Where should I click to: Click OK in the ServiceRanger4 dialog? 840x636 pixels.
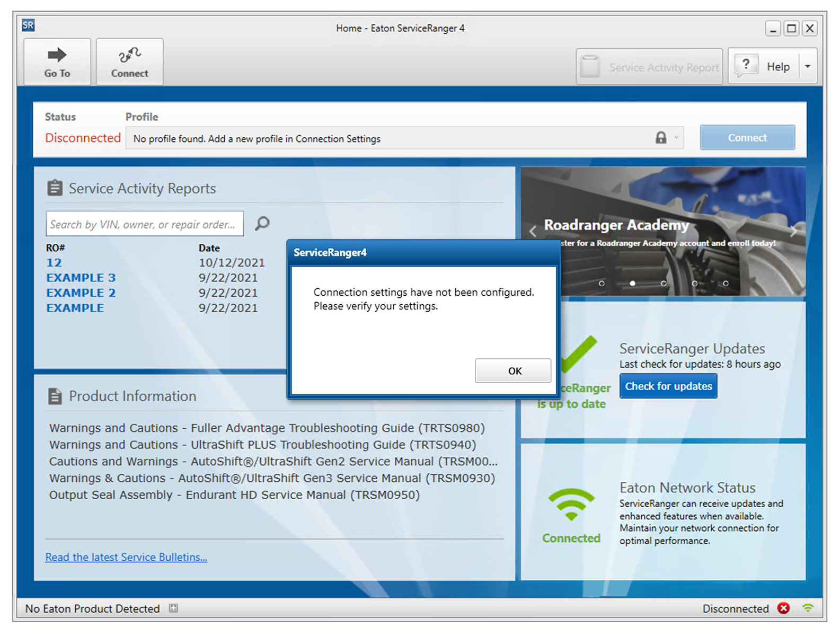(x=513, y=370)
